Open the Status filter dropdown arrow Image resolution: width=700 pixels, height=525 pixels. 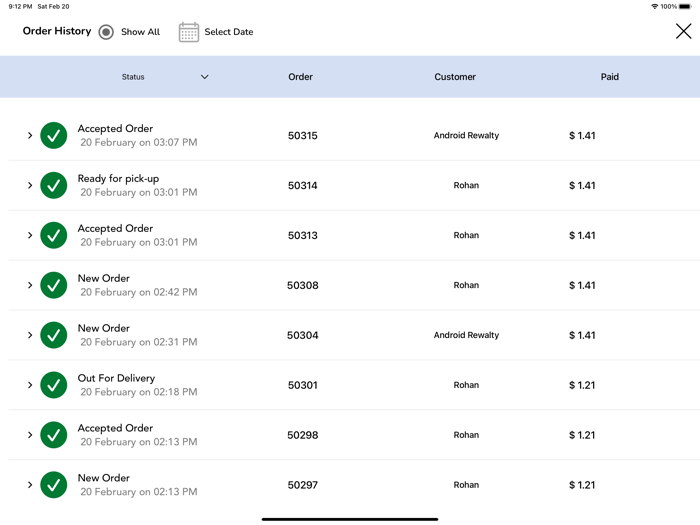point(205,77)
